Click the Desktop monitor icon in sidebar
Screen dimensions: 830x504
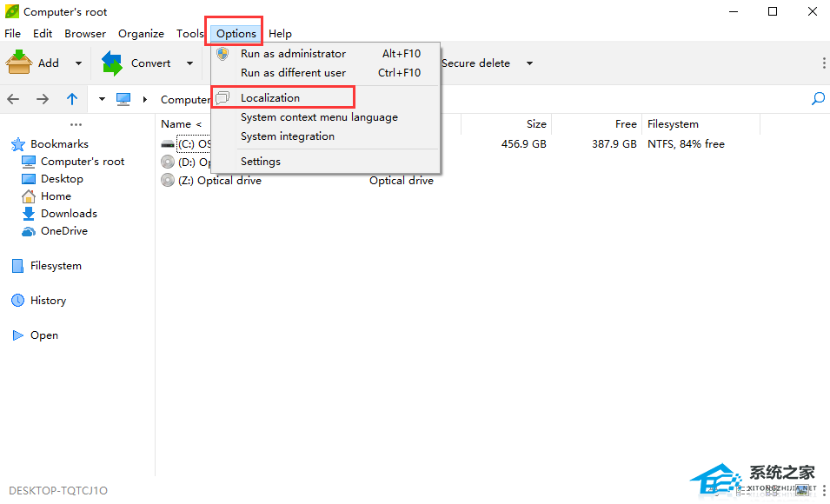click(x=29, y=179)
